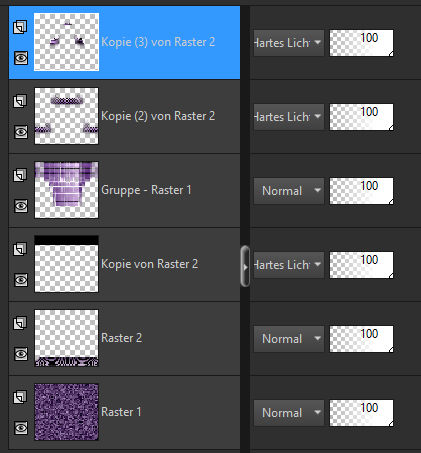
Task: Open blend mode dropdown of Raster 2
Action: tap(289, 339)
